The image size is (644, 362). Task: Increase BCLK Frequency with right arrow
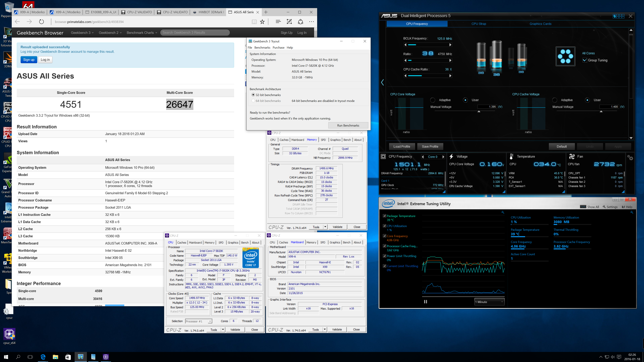pos(450,45)
